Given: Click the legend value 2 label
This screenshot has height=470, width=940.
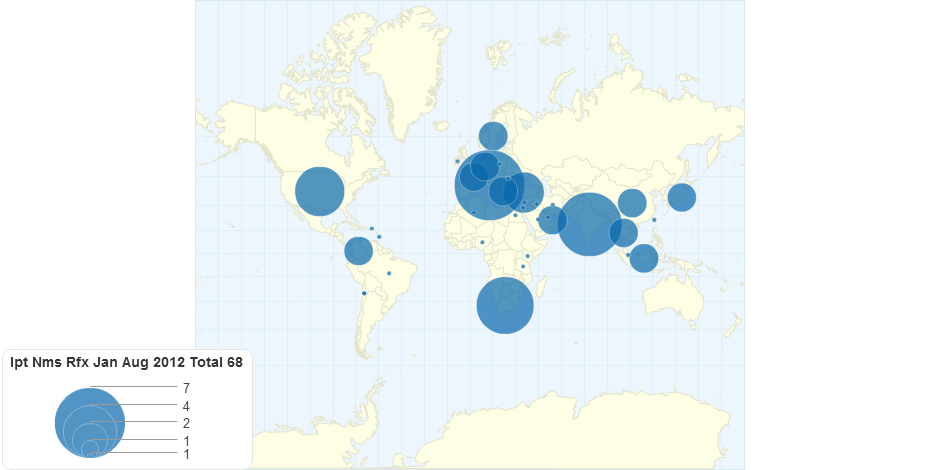Looking at the screenshot, I should click(186, 423).
